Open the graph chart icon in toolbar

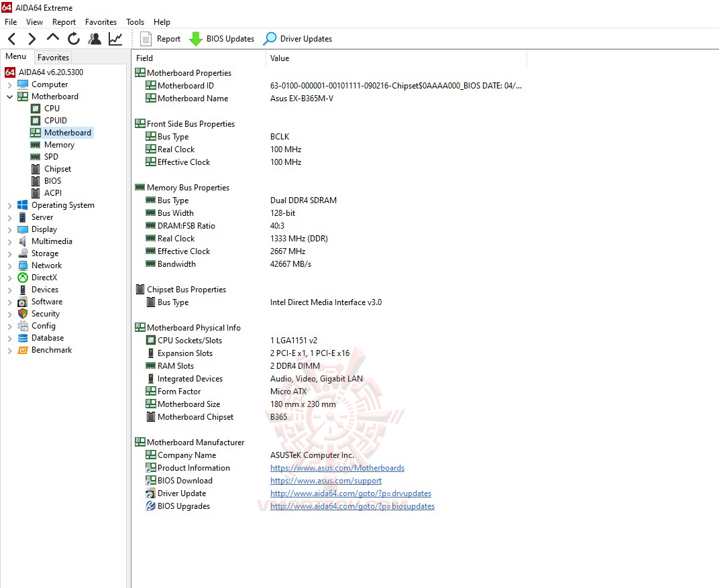point(115,38)
